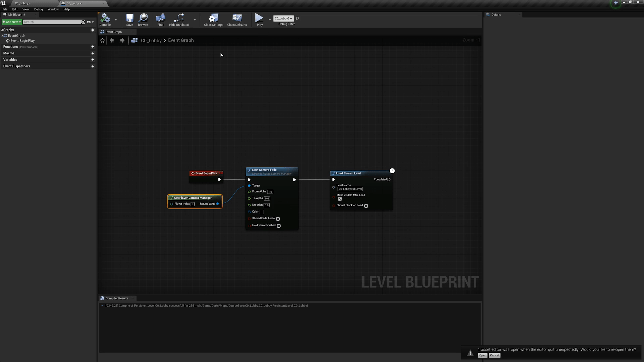This screenshot has width=644, height=362.
Task: Uncheck Make Visible After Load
Action: coord(340,199)
